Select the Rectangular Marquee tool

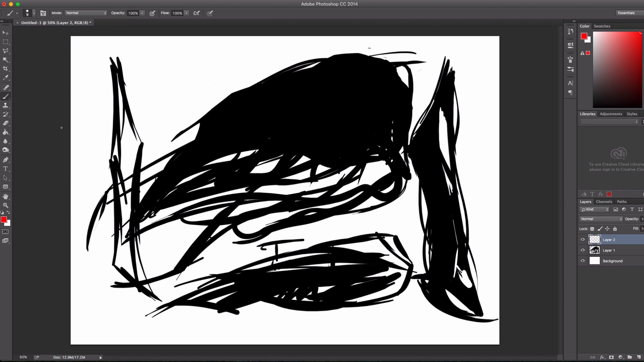point(6,42)
